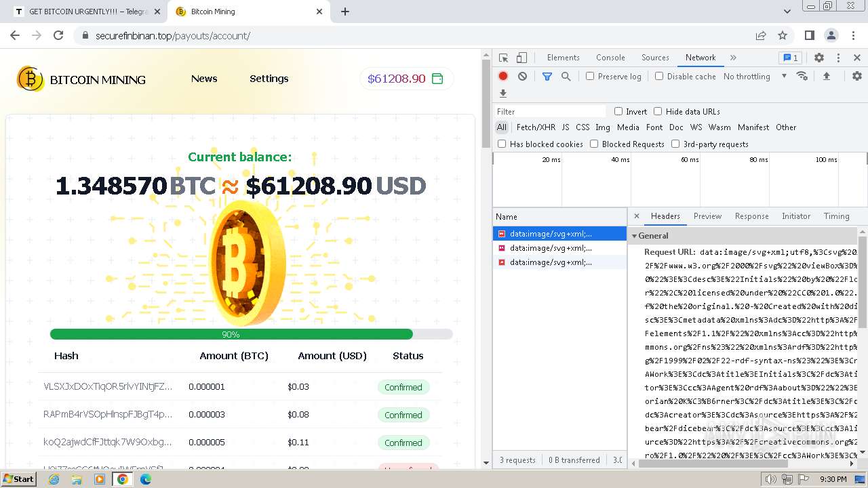The height and width of the screenshot is (488, 868).
Task: Open Internet Explorer from the taskbar
Action: (54, 479)
